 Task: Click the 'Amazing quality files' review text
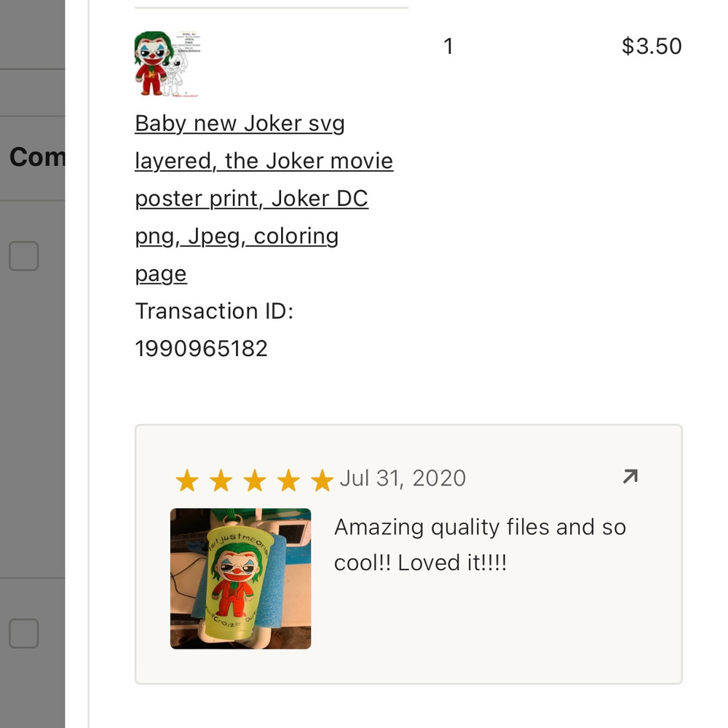pyautogui.click(x=480, y=545)
